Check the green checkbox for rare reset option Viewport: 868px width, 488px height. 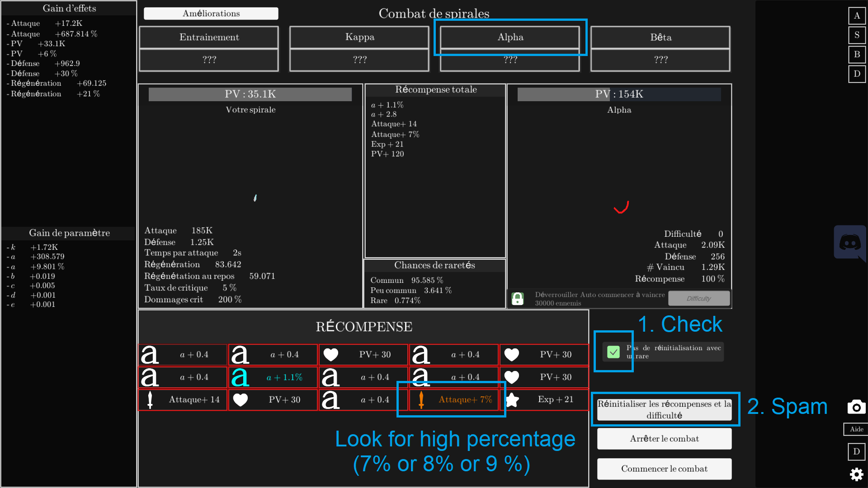coord(613,351)
